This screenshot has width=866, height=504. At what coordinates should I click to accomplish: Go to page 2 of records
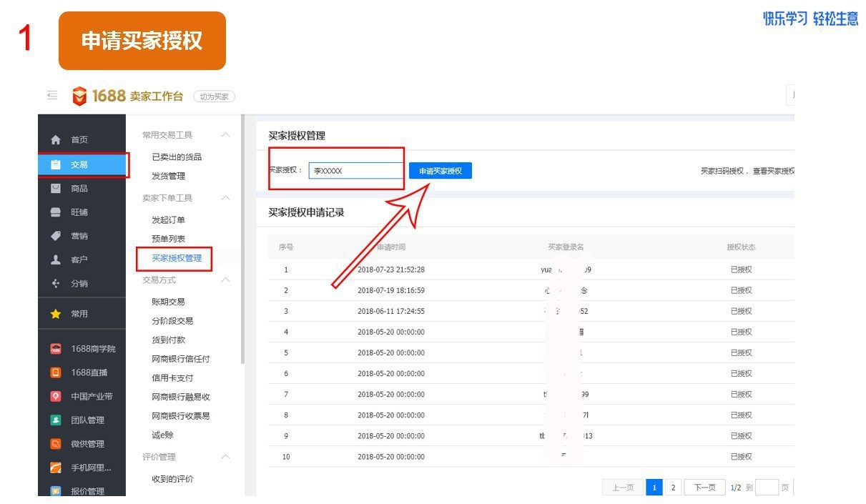pos(673,488)
